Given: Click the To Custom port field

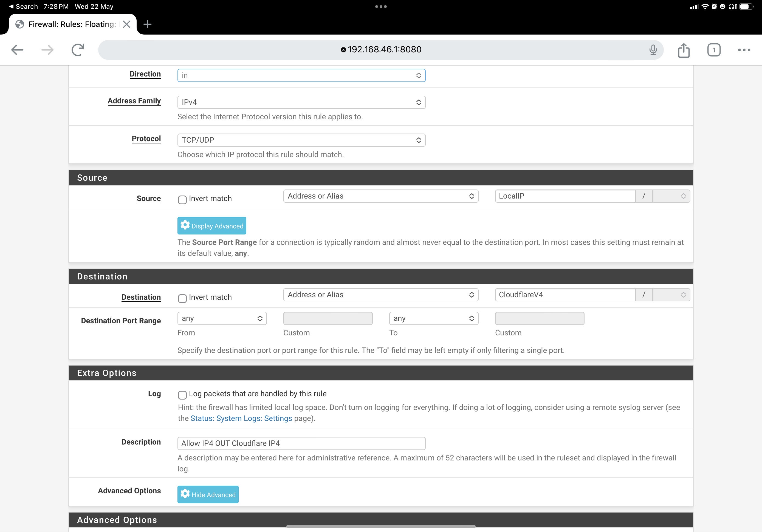Looking at the screenshot, I should [x=540, y=319].
